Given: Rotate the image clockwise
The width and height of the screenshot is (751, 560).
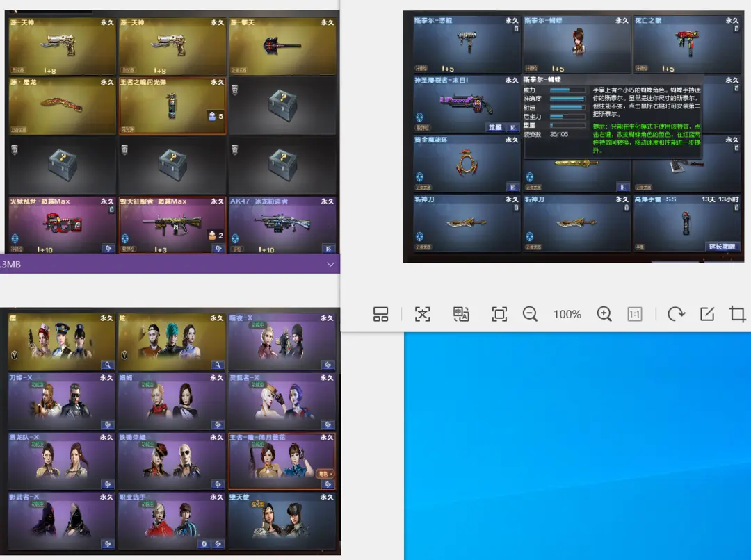Looking at the screenshot, I should pyautogui.click(x=675, y=314).
